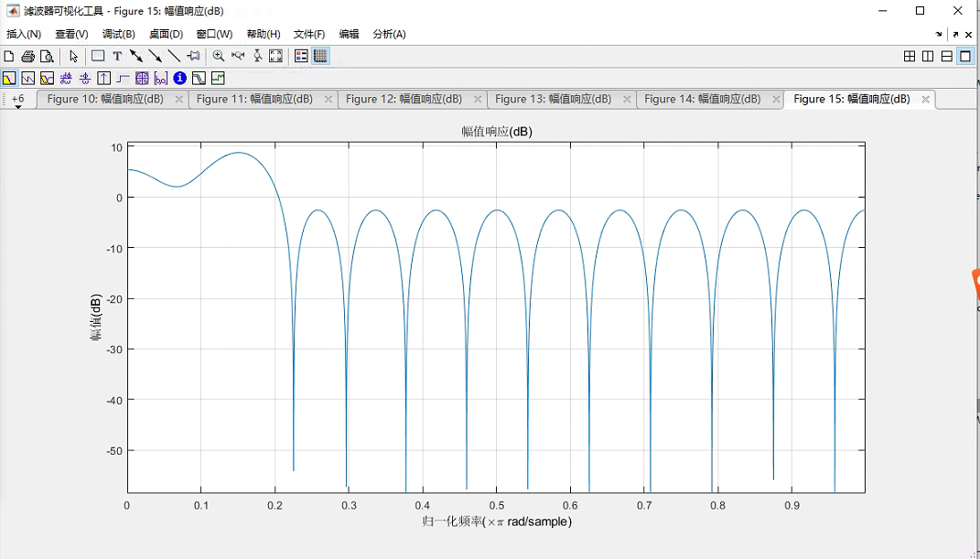
Task: Click the Print icon in the toolbar
Action: (x=27, y=56)
